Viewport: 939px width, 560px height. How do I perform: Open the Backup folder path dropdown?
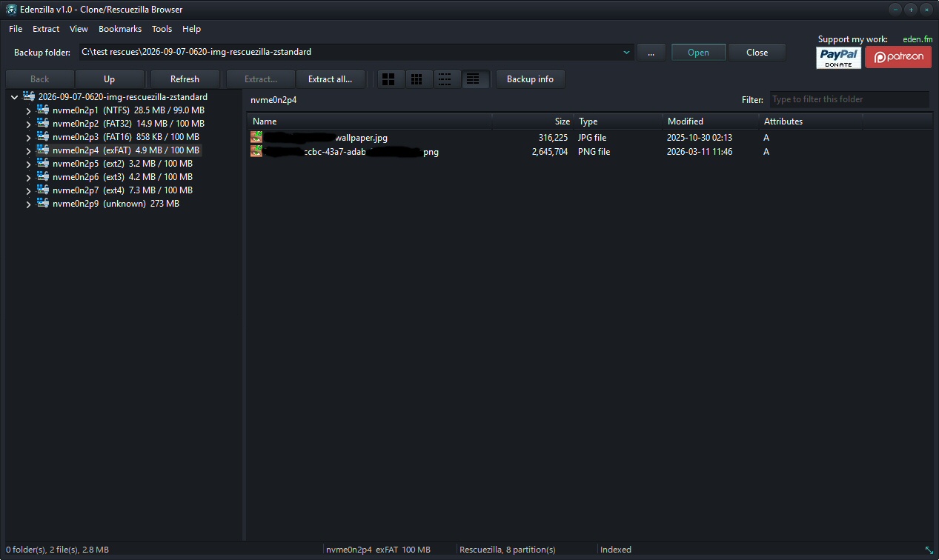point(626,52)
